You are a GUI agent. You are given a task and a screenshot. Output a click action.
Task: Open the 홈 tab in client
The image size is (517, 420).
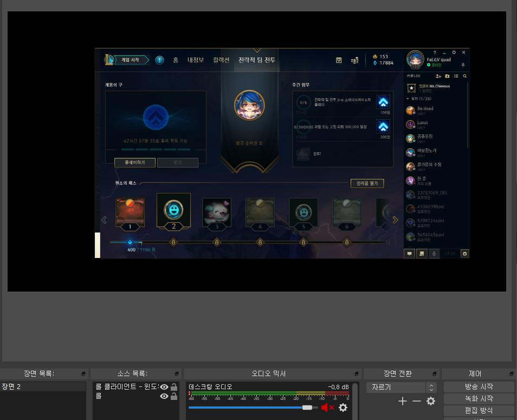point(176,60)
